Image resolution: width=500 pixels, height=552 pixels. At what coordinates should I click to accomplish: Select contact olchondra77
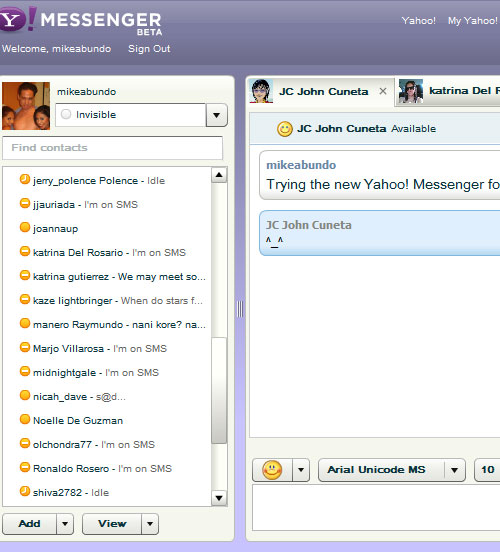coord(107,444)
